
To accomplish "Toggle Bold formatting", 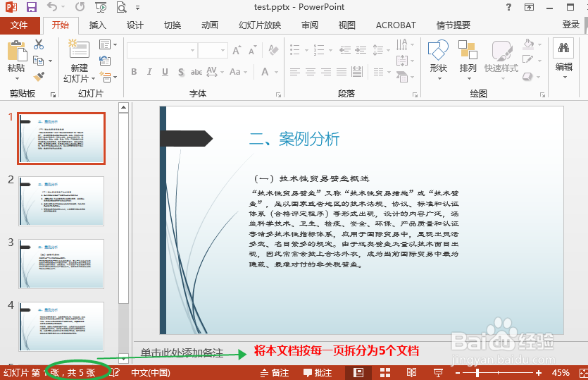I will tap(134, 72).
